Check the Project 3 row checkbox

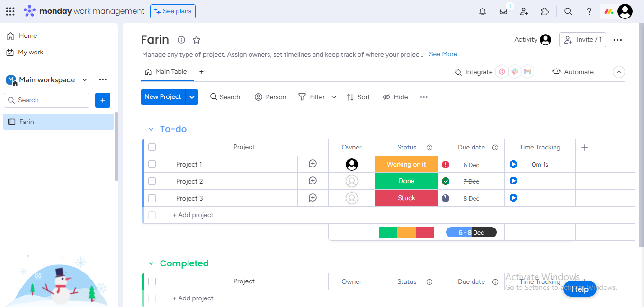152,198
